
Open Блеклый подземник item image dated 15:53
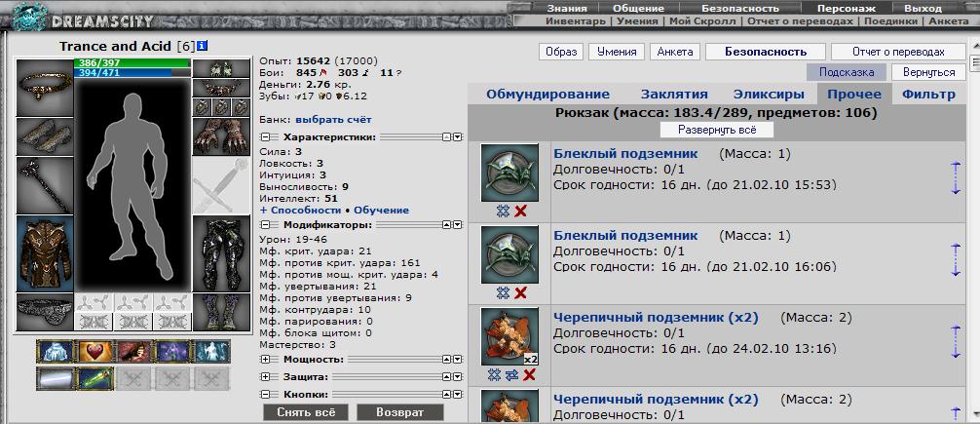coord(509,173)
